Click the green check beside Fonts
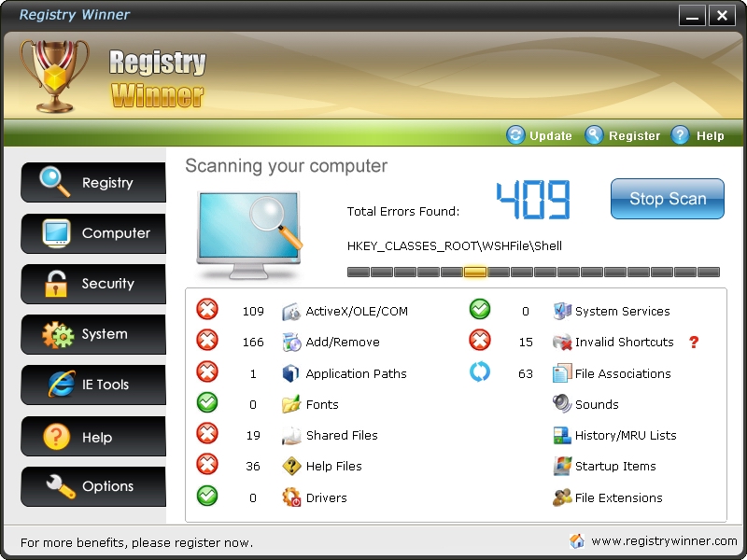The height and width of the screenshot is (560, 747). pyautogui.click(x=207, y=404)
